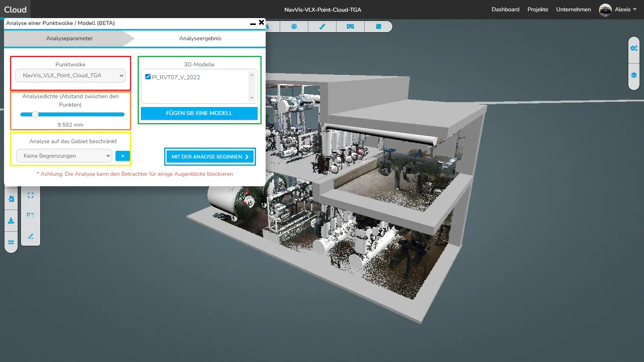Click the globe icon in top toolbar
The width and height of the screenshot is (644, 362).
click(294, 27)
